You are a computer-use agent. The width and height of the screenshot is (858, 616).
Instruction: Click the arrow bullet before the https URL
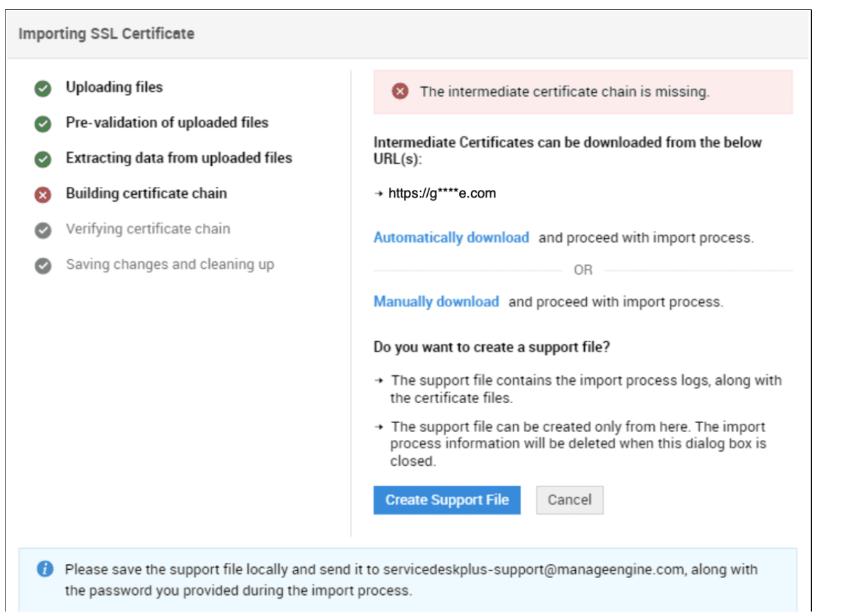coord(379,194)
